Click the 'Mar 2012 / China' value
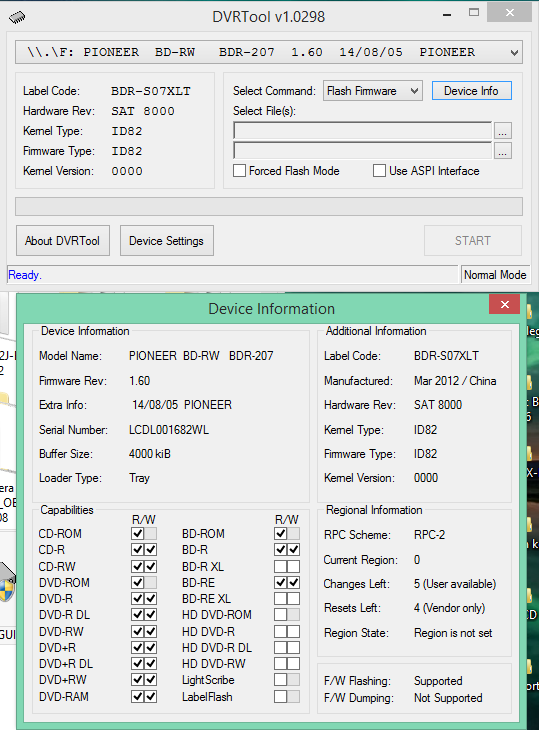 tap(455, 381)
